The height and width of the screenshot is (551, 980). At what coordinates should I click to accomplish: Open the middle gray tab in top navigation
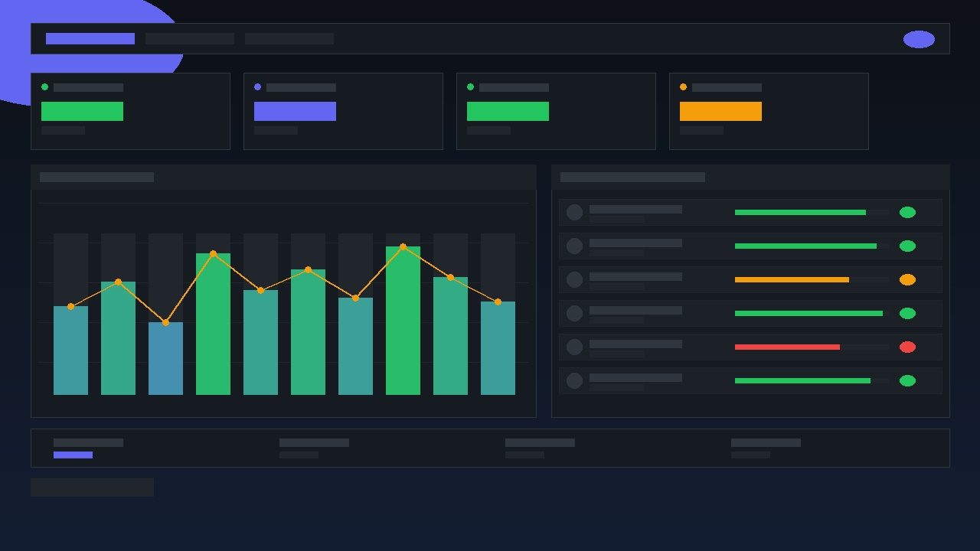[190, 38]
